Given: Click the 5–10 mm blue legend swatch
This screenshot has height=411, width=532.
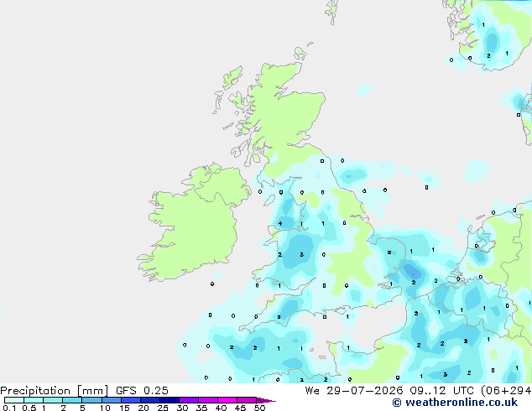Looking at the screenshot, I should (x=92, y=400).
